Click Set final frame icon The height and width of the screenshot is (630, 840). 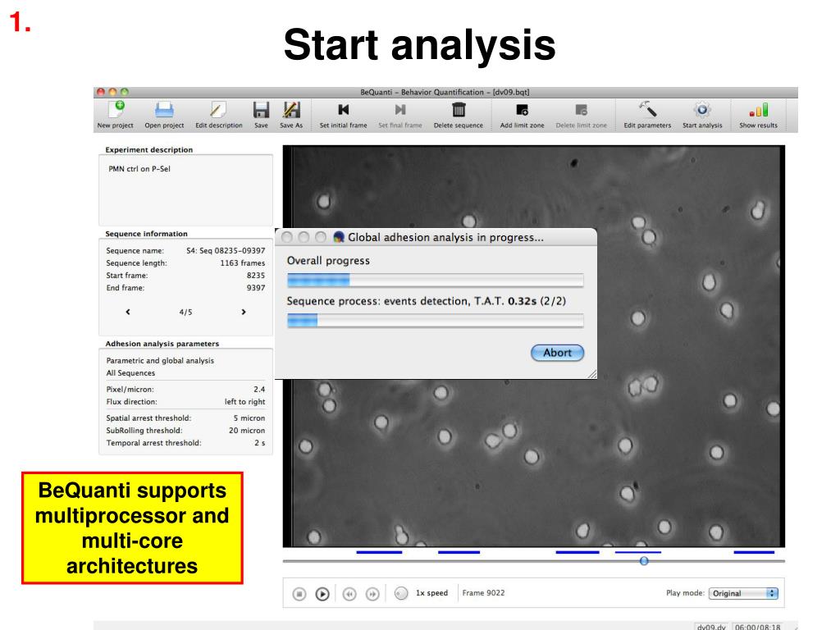tap(400, 115)
